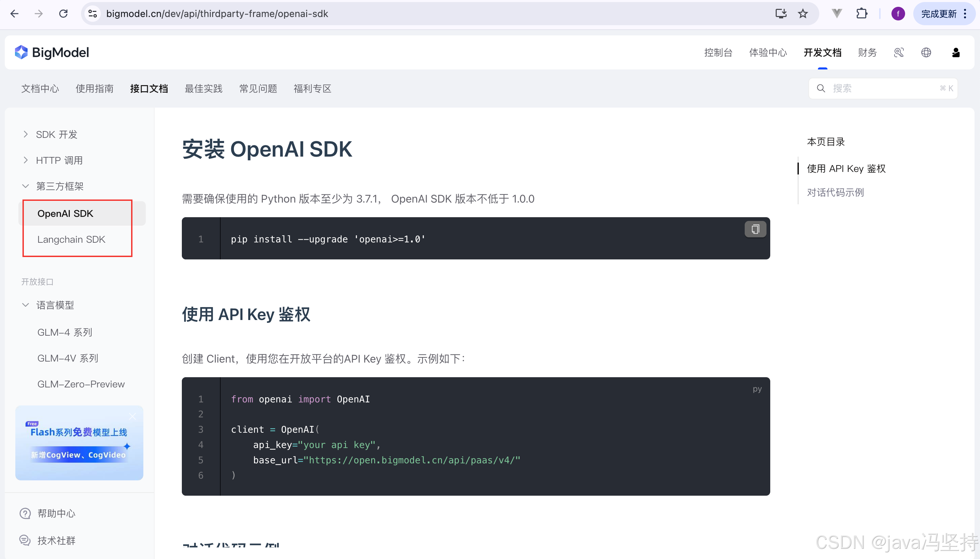Viewport: 980px width, 559px height.
Task: Click the magnifier icon in search box
Action: pos(821,89)
